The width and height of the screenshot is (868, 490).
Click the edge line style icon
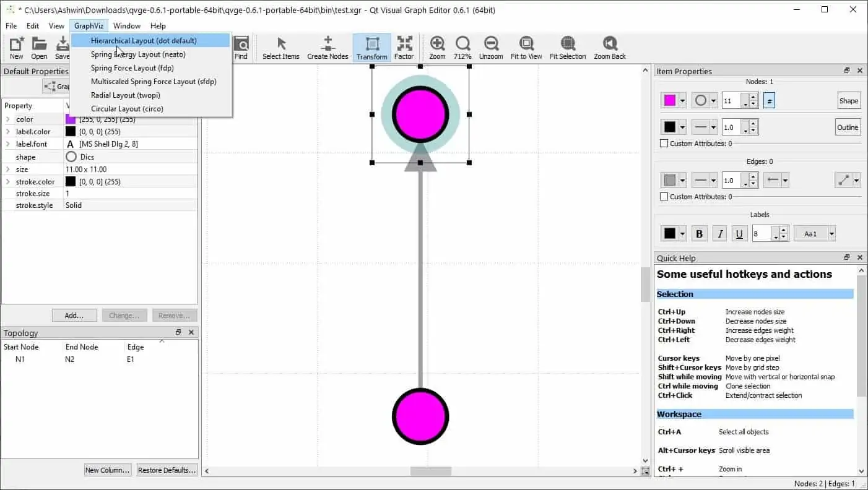701,180
